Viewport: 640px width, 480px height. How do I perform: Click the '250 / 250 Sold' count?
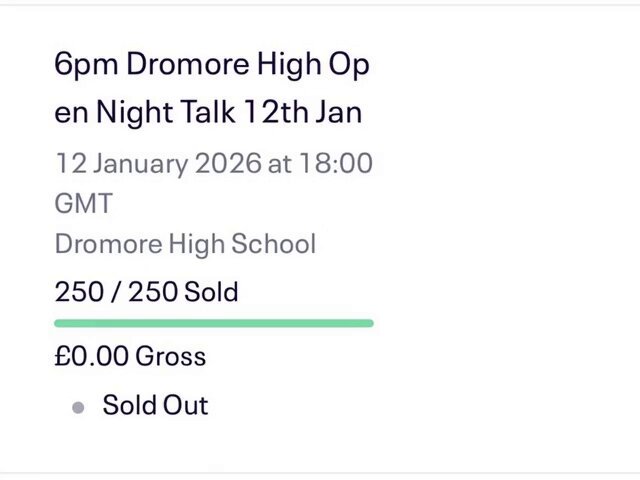[x=147, y=292]
